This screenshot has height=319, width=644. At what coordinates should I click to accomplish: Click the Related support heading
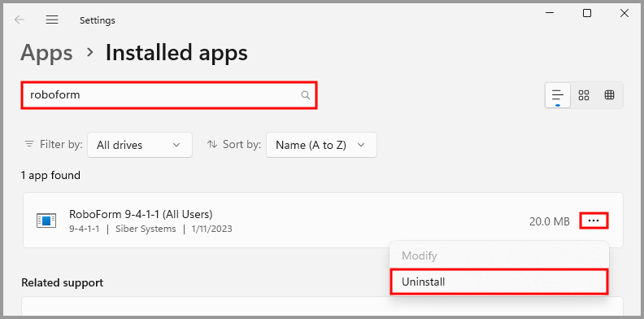tap(62, 283)
